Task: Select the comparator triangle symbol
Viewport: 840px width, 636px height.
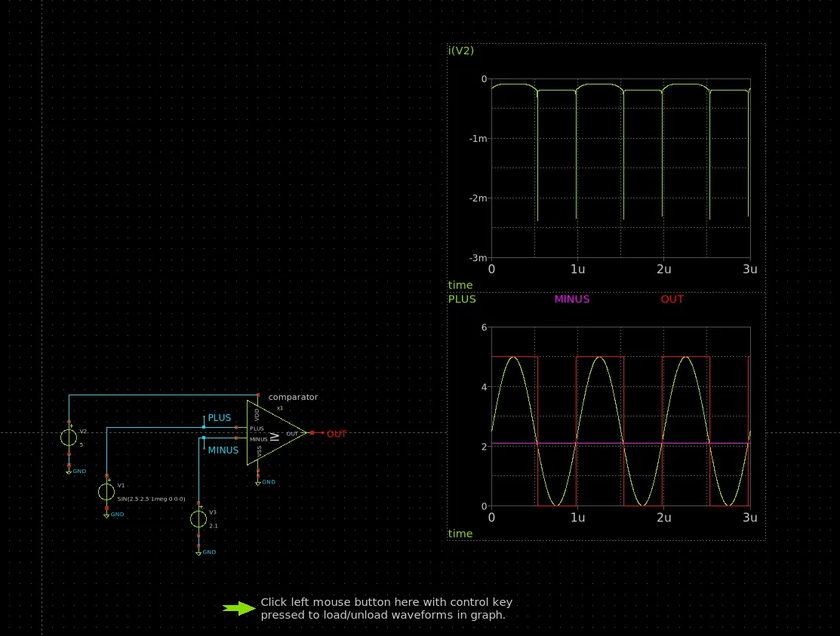Action: coord(277,432)
